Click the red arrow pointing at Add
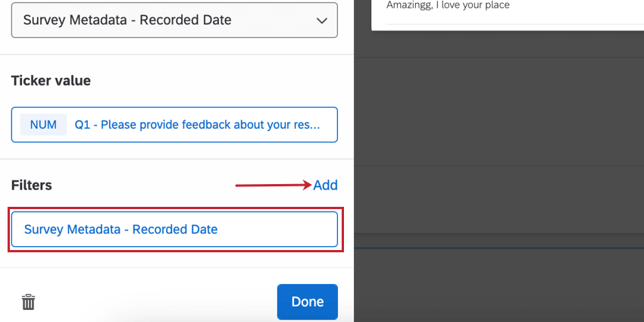 click(273, 185)
